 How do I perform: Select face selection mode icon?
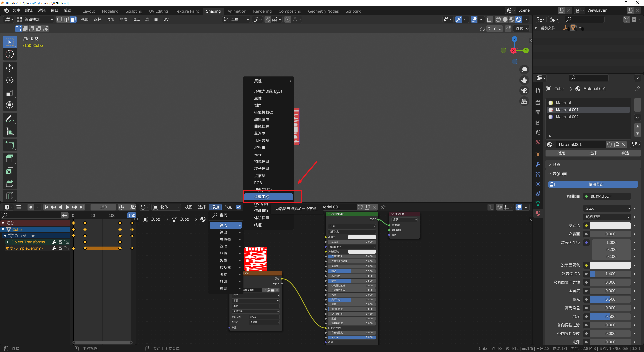coord(73,19)
